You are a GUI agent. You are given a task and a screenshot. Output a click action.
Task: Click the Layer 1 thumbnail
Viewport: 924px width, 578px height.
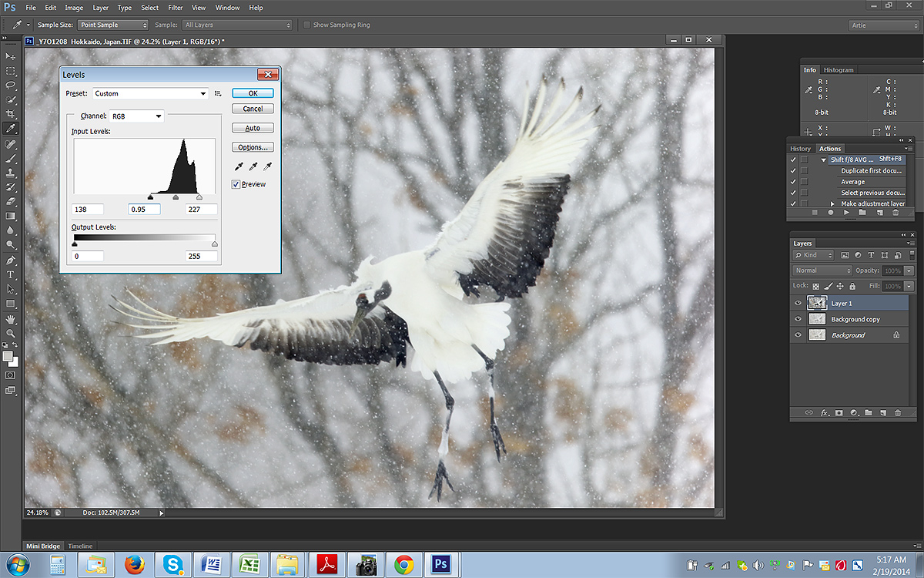click(816, 303)
